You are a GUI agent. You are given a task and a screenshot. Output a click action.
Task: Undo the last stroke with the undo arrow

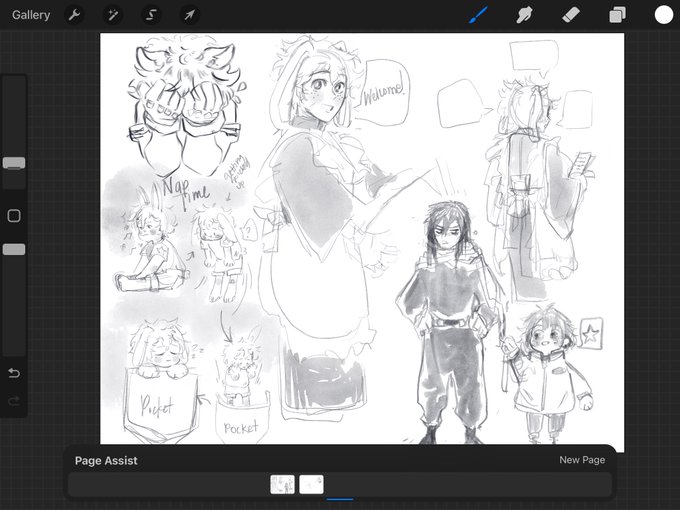click(x=14, y=373)
